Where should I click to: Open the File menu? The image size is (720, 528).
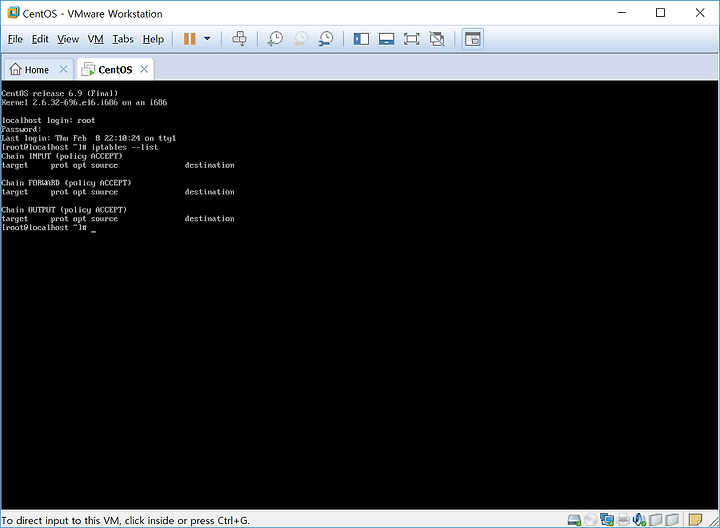click(x=15, y=39)
